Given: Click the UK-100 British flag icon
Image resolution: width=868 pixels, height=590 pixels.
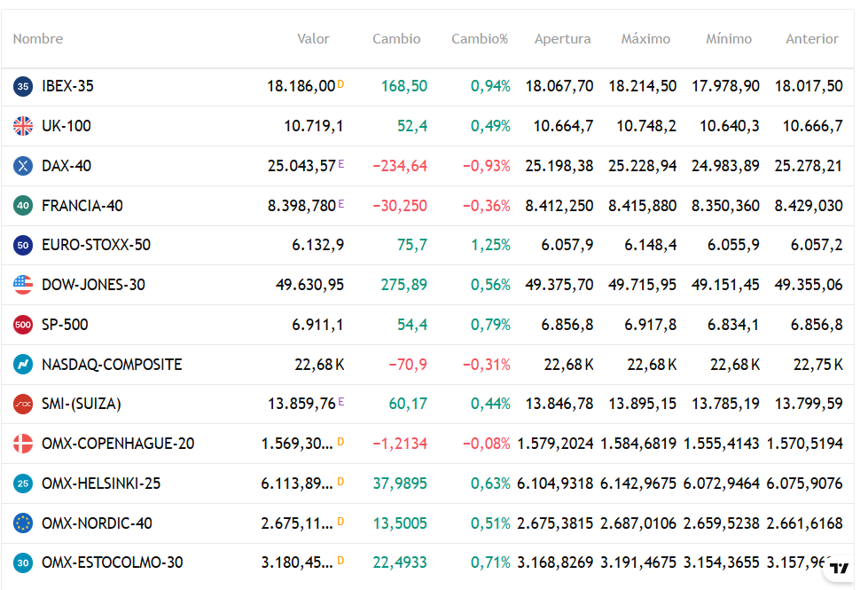Looking at the screenshot, I should (x=23, y=126).
